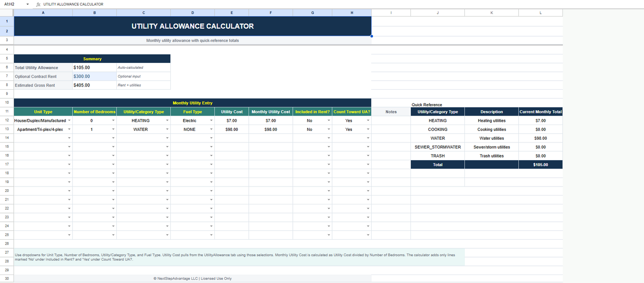The height and width of the screenshot is (283, 644).
Task: Click the Unit Type column header cell
Action: tap(43, 112)
